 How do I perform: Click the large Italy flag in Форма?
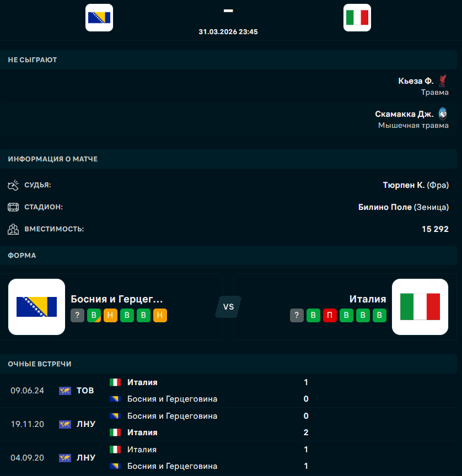(x=420, y=307)
